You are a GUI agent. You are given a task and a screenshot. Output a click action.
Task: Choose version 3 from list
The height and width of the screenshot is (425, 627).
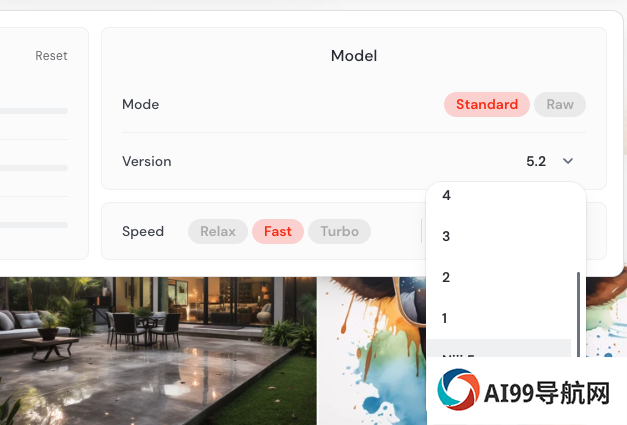pyautogui.click(x=499, y=236)
